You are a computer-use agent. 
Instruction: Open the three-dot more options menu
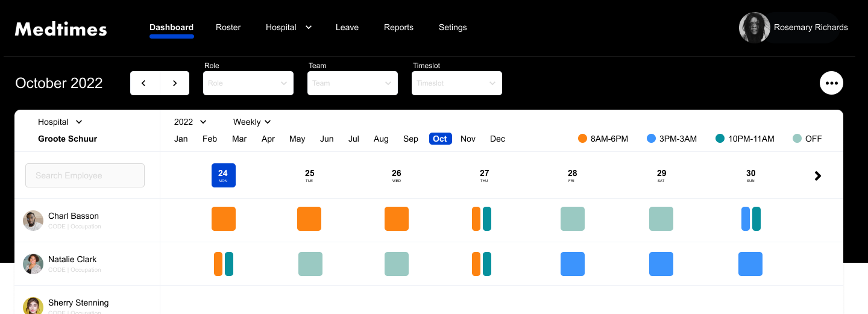click(x=831, y=83)
